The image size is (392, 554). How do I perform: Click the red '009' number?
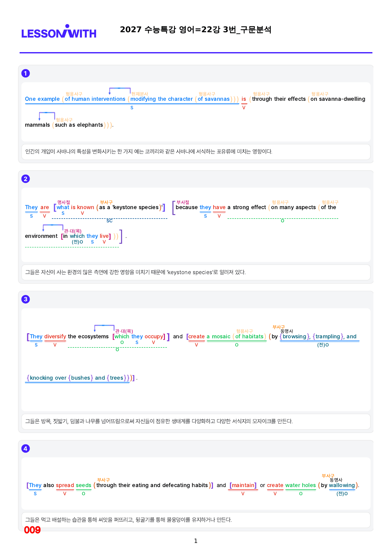pyautogui.click(x=32, y=530)
